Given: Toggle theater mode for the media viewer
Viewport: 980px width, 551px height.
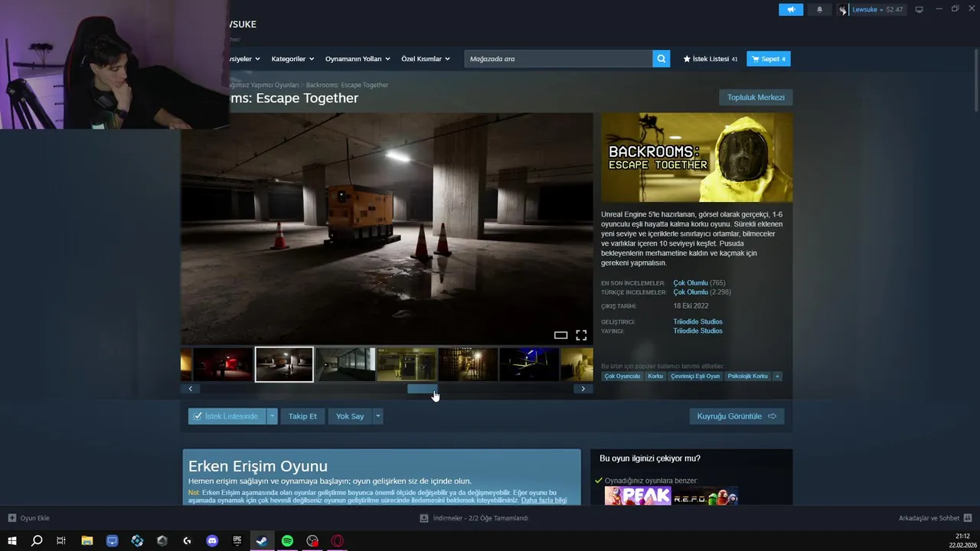Looking at the screenshot, I should pos(560,335).
